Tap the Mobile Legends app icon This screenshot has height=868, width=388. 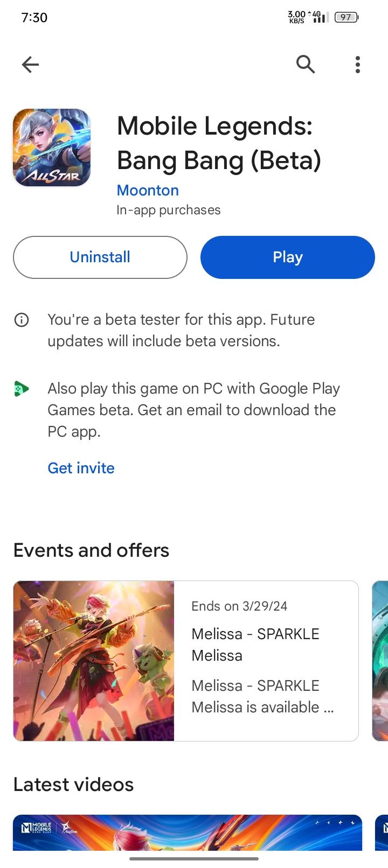click(x=52, y=148)
